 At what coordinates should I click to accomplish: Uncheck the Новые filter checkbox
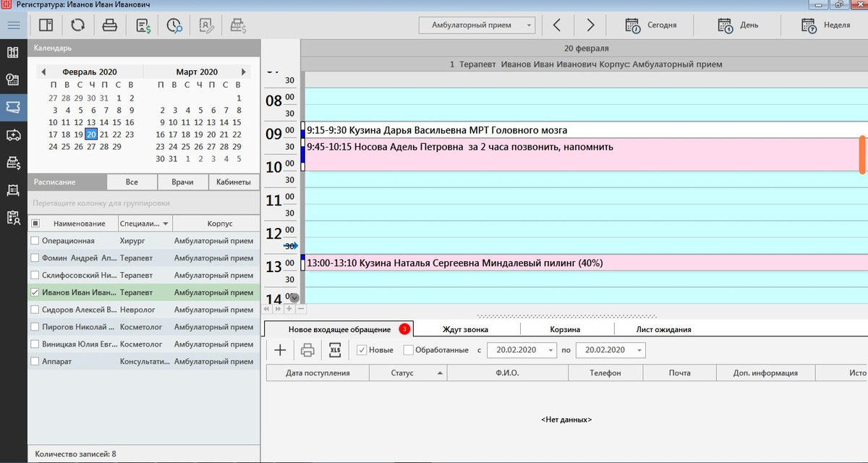362,350
